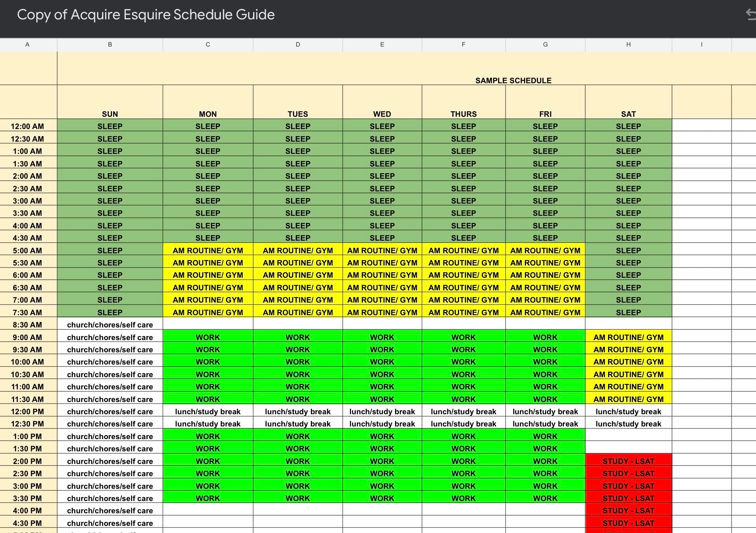The width and height of the screenshot is (756, 533).
Task: Select column I header
Action: coord(702,45)
